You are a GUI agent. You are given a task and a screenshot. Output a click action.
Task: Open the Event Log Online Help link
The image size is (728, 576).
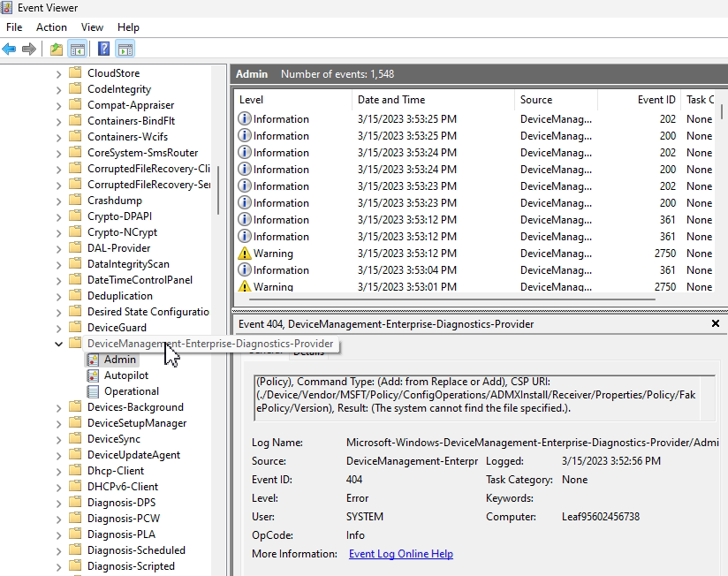coord(401,554)
